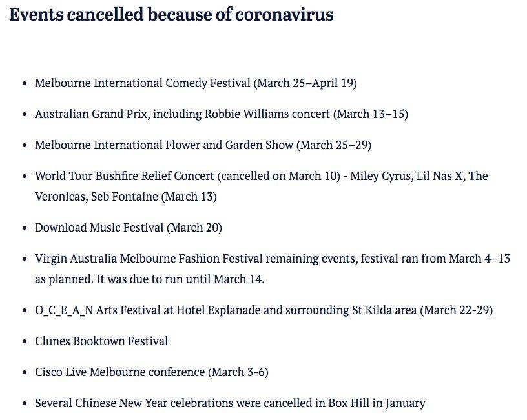Select the Melbourne International Flower and Garden Show line
Viewport: 527px width, 420px height.
(x=203, y=145)
